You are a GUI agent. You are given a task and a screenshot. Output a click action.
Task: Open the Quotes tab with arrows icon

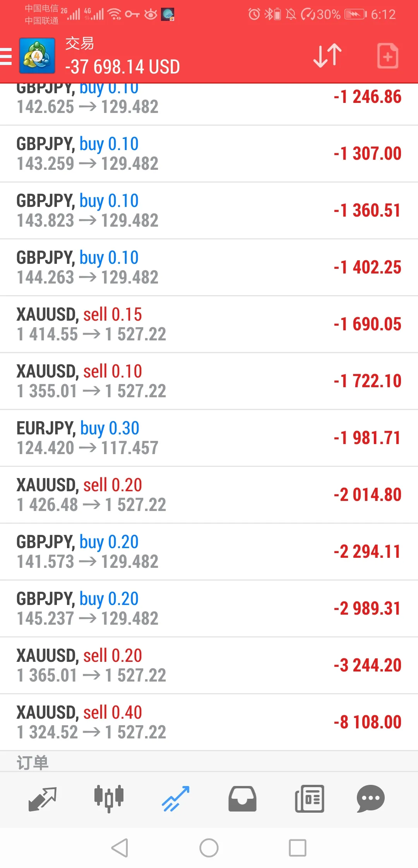point(43,799)
